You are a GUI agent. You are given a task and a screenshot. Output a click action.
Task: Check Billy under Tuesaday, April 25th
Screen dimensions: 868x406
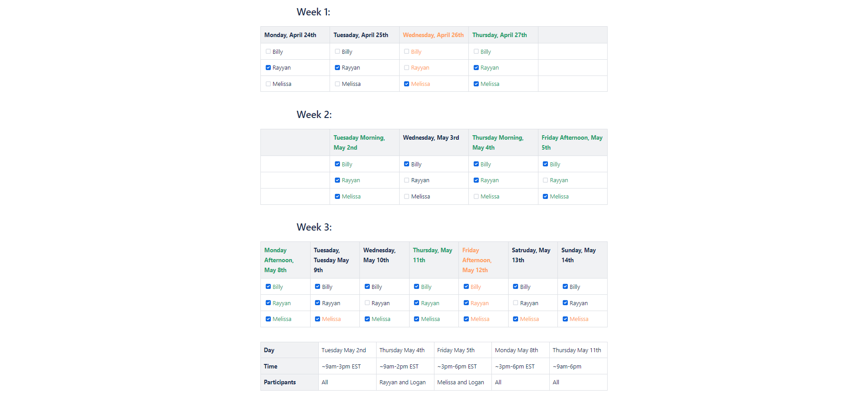337,52
